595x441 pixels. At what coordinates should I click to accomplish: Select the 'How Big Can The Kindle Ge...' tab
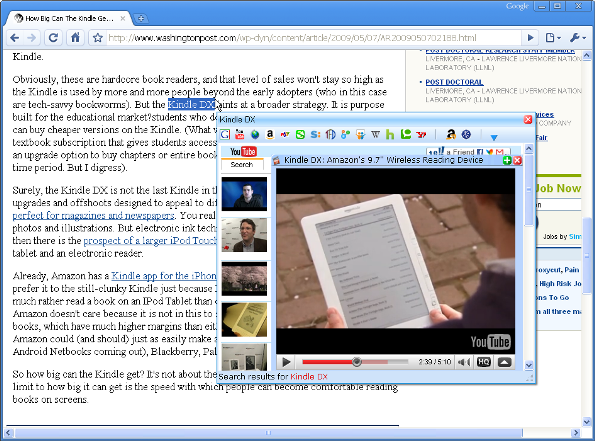tap(68, 18)
